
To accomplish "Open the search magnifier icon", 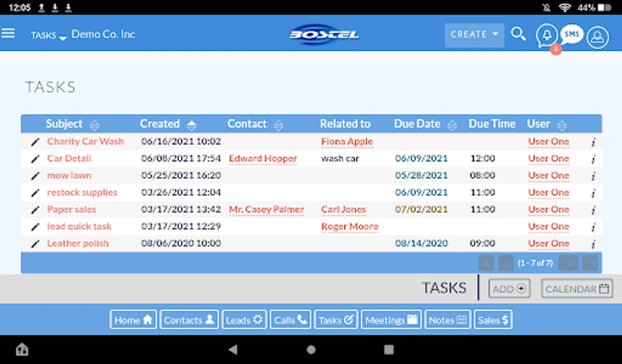I will coord(519,35).
